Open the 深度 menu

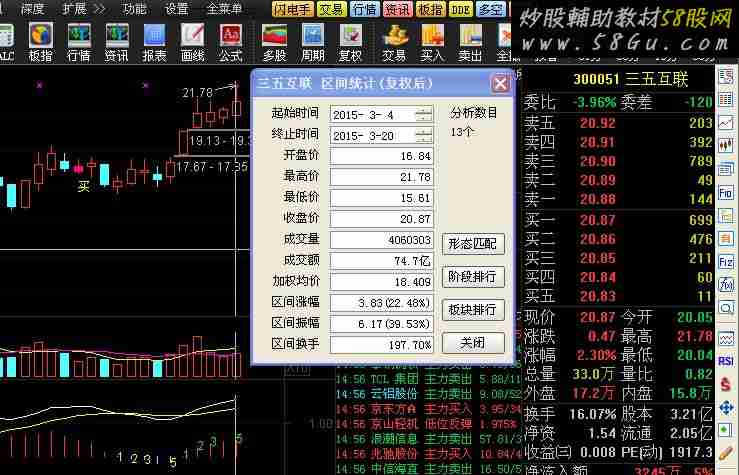point(32,8)
